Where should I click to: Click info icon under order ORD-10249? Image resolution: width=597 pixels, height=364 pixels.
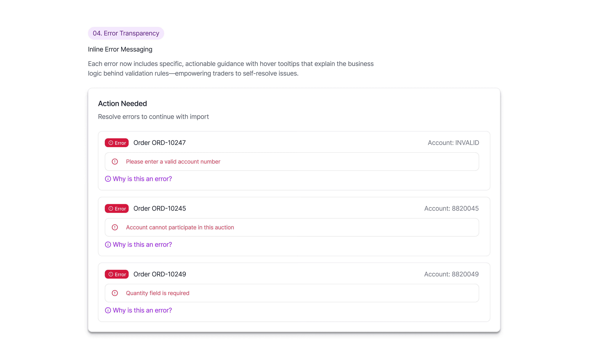point(108,310)
